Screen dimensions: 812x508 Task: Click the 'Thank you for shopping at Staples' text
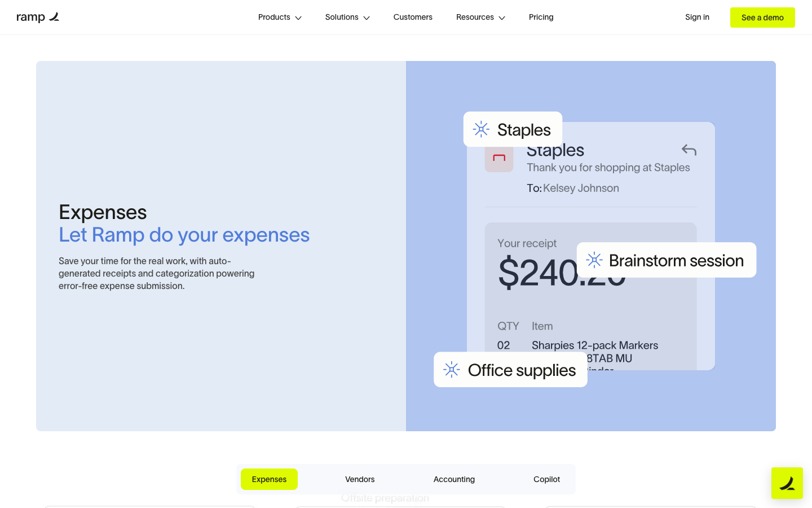click(608, 168)
